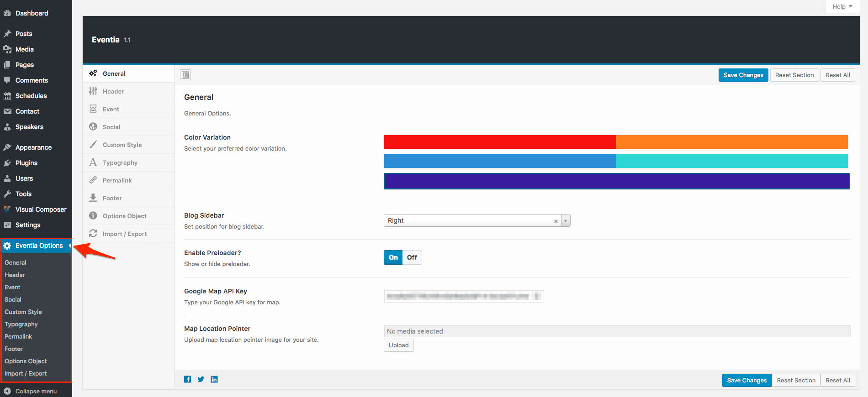Open the Header options section
This screenshot has width=868, height=397.
(x=113, y=91)
